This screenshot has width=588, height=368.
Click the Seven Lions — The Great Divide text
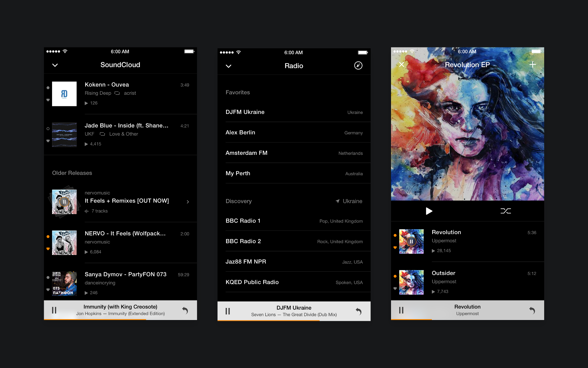point(294,315)
